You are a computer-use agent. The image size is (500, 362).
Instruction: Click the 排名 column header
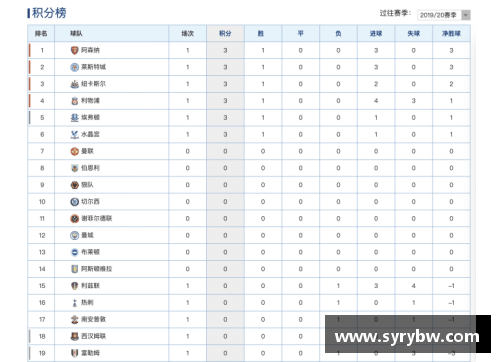41,33
